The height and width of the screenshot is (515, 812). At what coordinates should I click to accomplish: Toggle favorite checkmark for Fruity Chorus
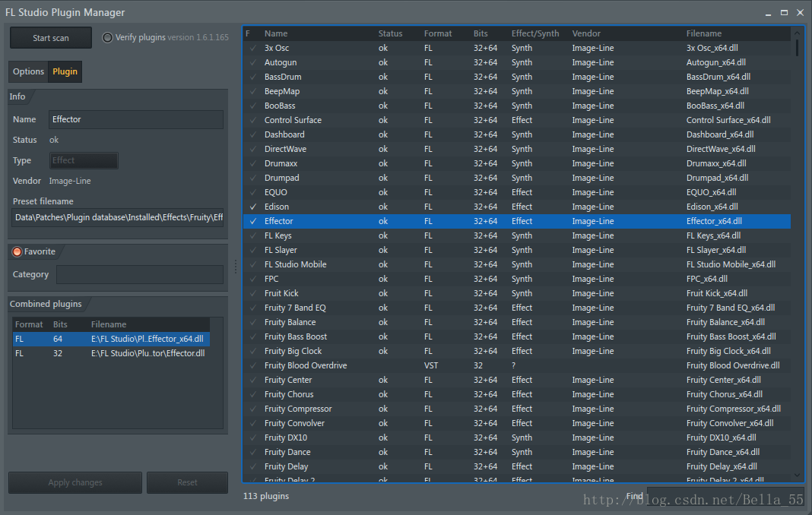coord(252,394)
